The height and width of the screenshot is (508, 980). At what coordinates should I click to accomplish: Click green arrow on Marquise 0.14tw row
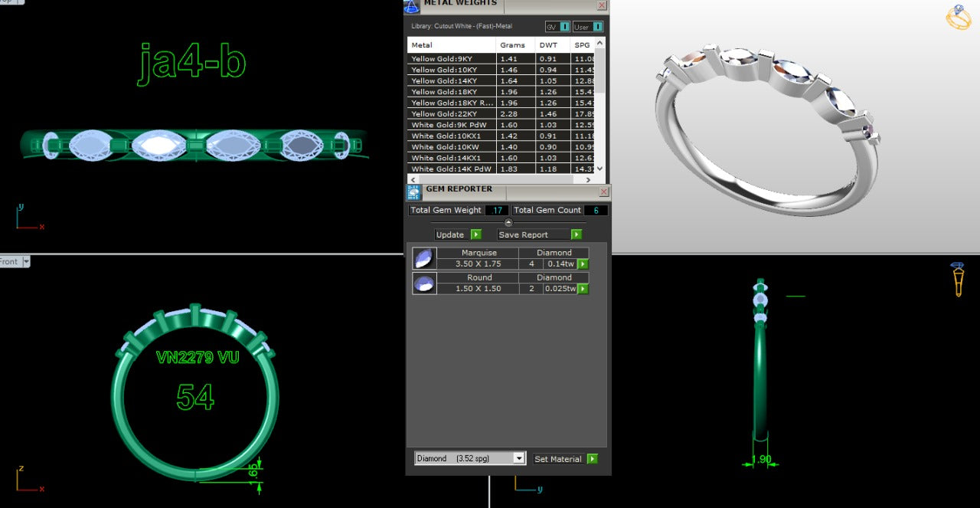[583, 264]
